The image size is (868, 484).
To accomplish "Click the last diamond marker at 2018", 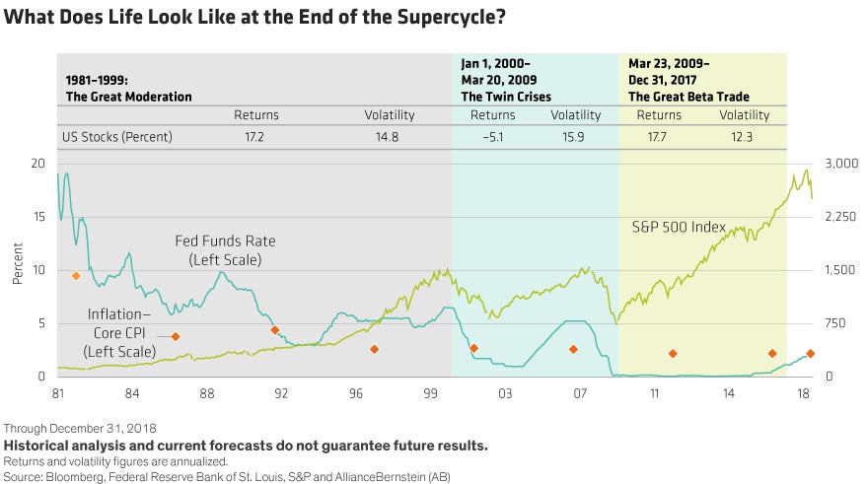I will 810,354.
